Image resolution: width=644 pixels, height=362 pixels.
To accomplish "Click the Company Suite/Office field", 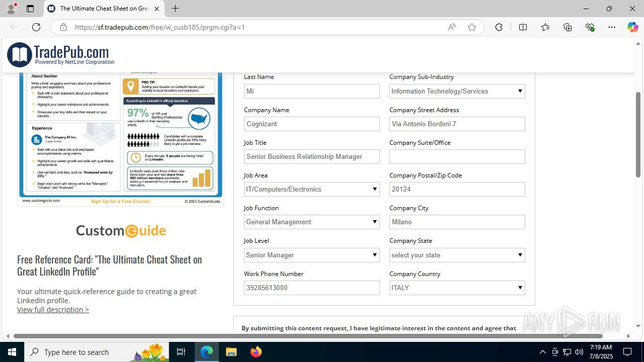I will (x=457, y=156).
